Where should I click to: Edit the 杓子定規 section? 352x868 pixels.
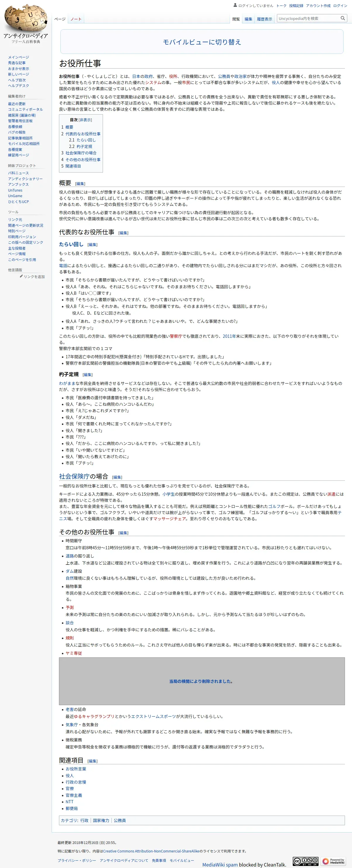pos(88,375)
